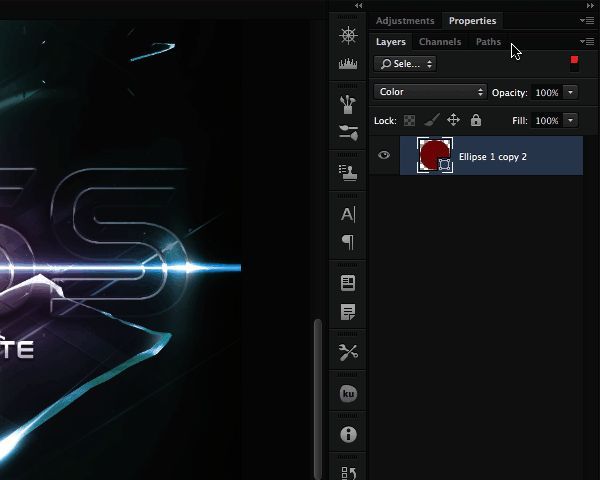
Task: Toggle layer filtering red switch
Action: coord(574,63)
